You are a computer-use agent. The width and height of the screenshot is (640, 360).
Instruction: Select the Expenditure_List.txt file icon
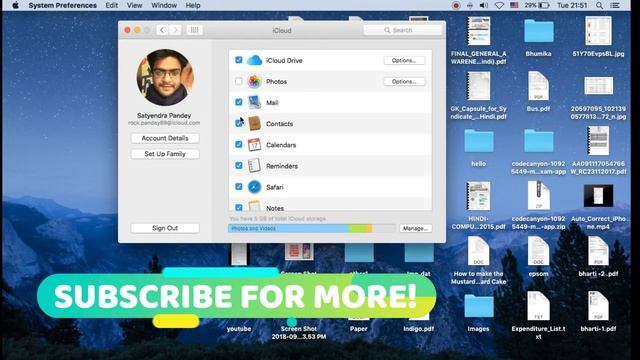click(x=538, y=306)
